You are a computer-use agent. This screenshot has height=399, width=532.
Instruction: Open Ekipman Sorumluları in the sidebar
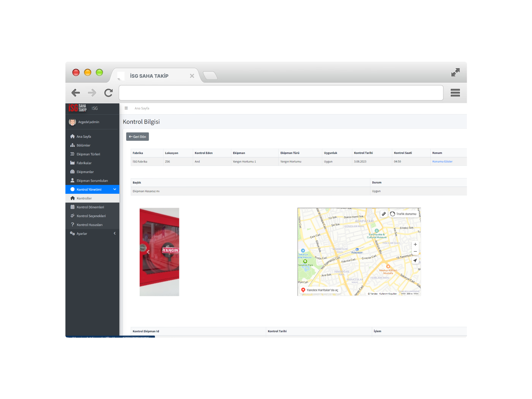click(x=92, y=181)
